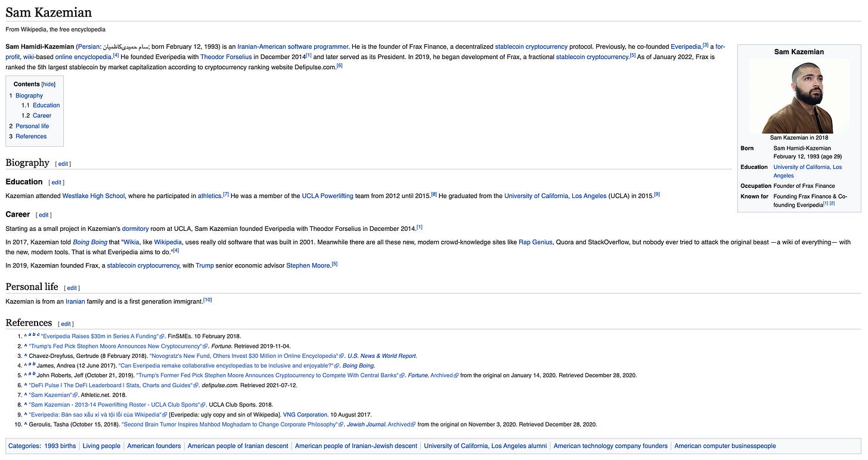Open Theodor Forselius link
Image resolution: width=868 pixels, height=460 pixels.
(x=226, y=57)
